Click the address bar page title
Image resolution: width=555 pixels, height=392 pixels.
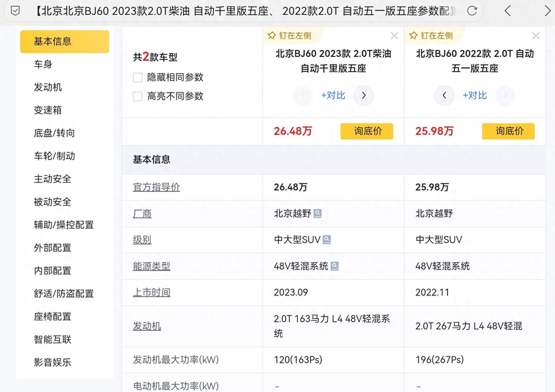pyautogui.click(x=245, y=11)
